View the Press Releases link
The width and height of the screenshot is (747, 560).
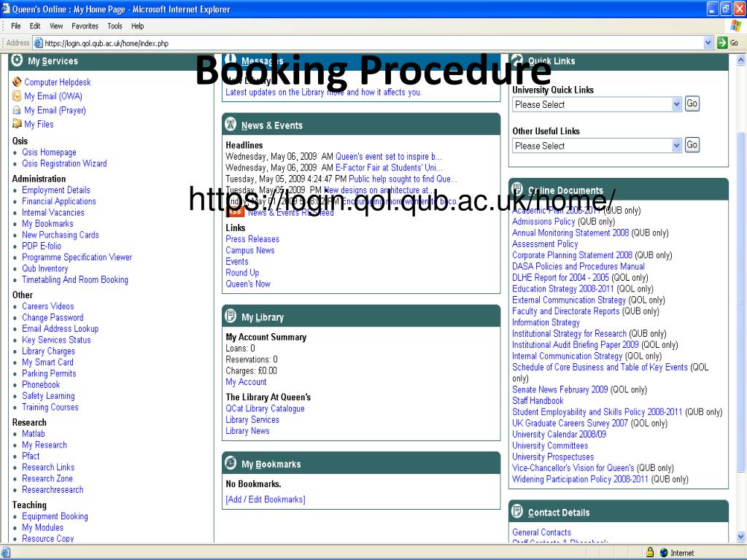pyautogui.click(x=252, y=239)
